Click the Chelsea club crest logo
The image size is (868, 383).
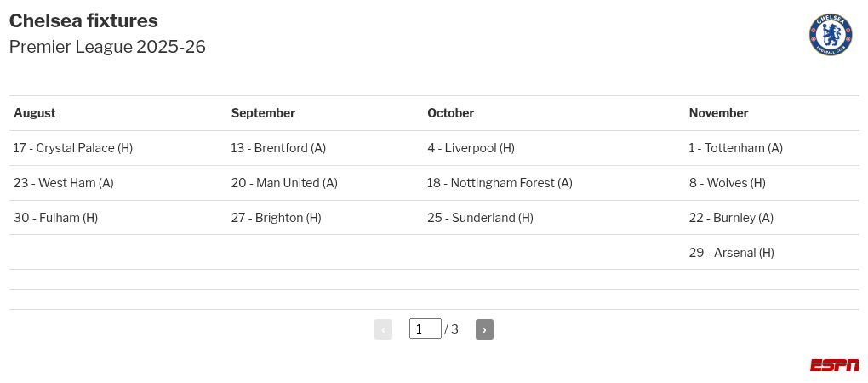pyautogui.click(x=831, y=34)
